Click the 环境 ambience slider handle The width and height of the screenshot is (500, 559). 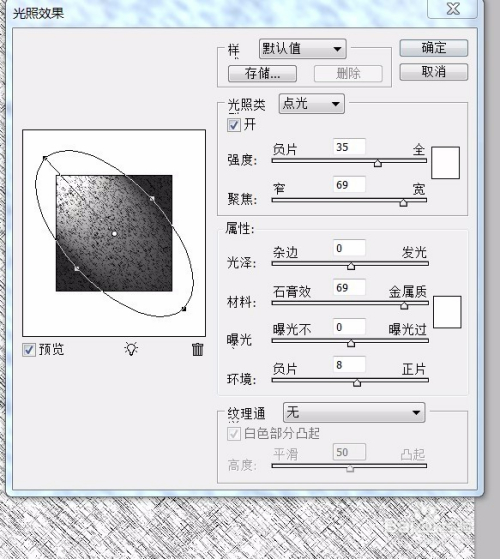(x=357, y=383)
